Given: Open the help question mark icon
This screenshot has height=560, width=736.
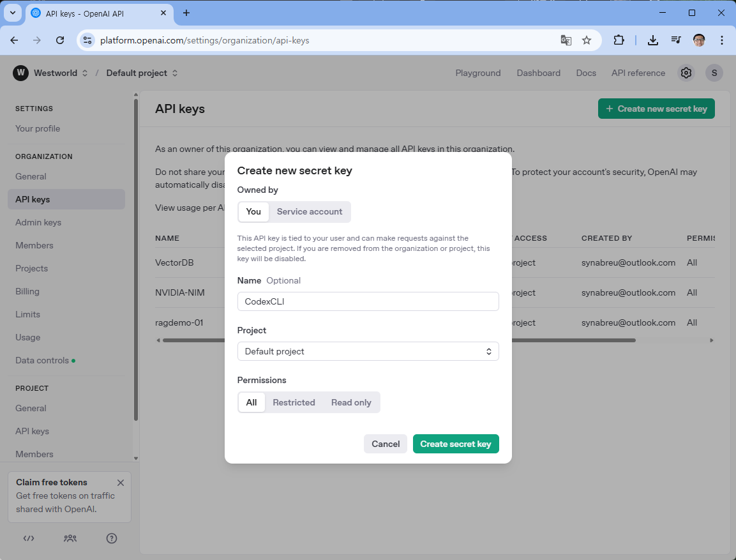Looking at the screenshot, I should 111,538.
